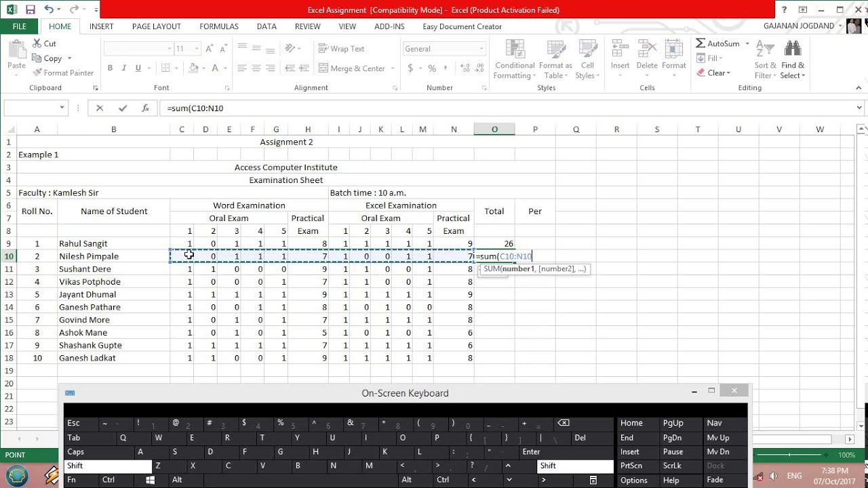Click Rahul Sangit name cell
868x488 pixels.
click(x=113, y=243)
